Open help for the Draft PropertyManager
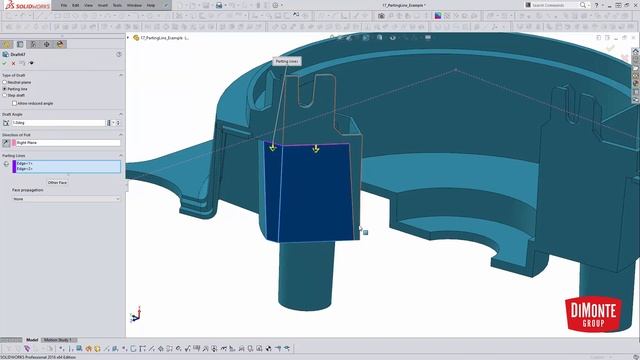Screen dimensions: 640x360 pyautogui.click(x=119, y=54)
